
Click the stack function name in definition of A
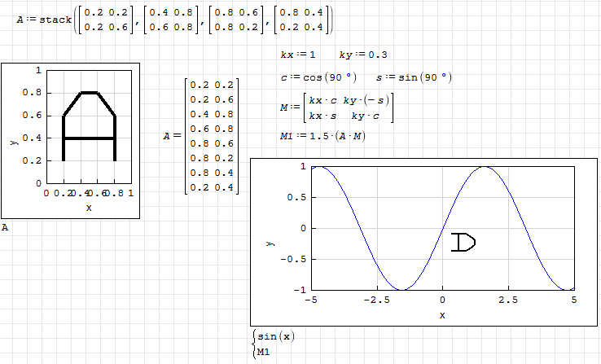click(55, 19)
